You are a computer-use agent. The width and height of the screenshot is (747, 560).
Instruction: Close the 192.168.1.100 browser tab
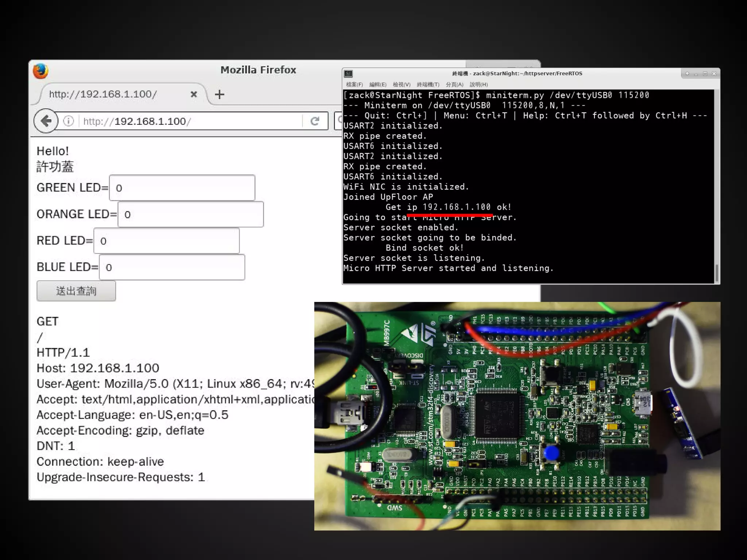tap(194, 94)
